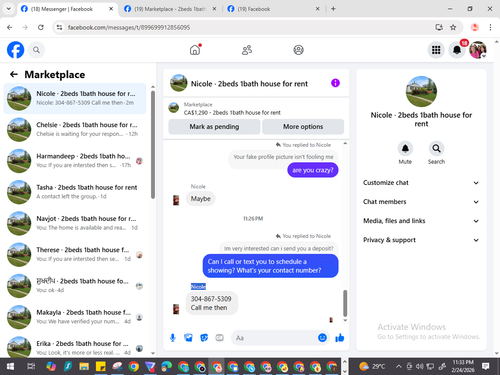Open the Notifications bell
Image resolution: width=500 pixels, height=375 pixels.
click(x=457, y=50)
